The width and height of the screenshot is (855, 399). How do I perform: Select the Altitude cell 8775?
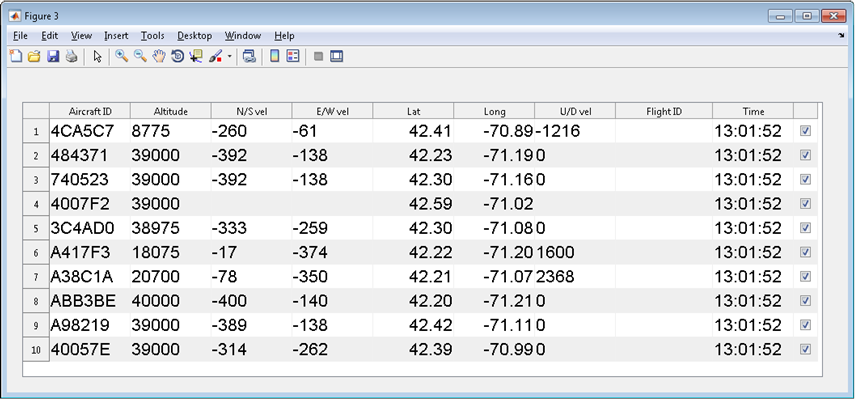(171, 131)
